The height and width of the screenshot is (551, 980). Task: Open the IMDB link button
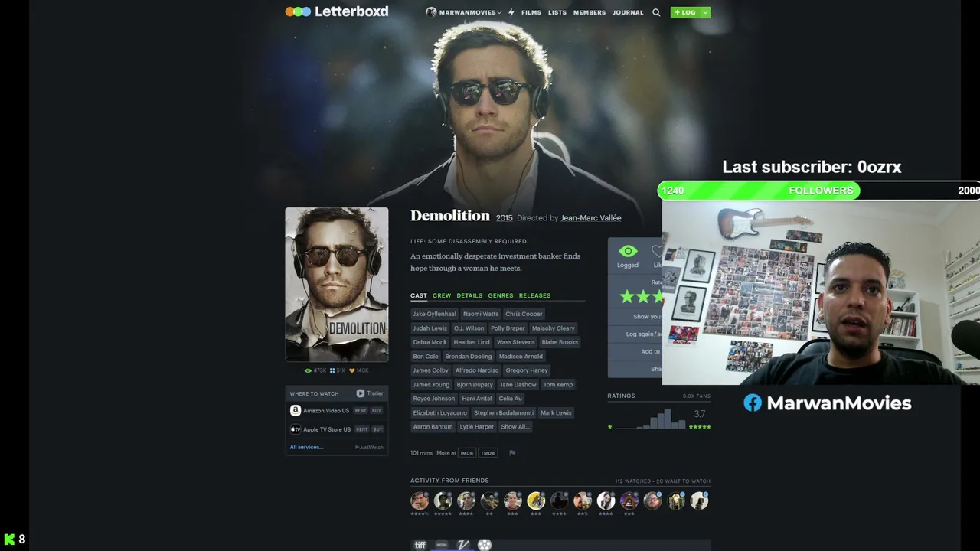pyautogui.click(x=467, y=453)
